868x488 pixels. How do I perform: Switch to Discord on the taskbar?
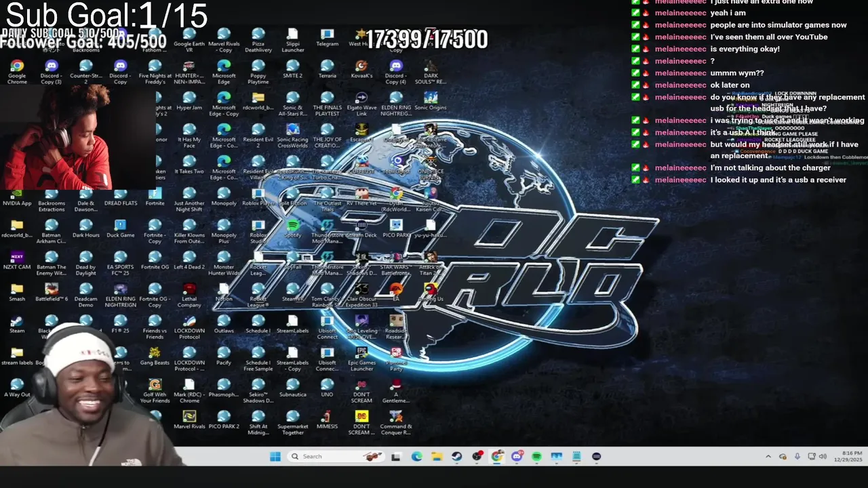tap(517, 456)
